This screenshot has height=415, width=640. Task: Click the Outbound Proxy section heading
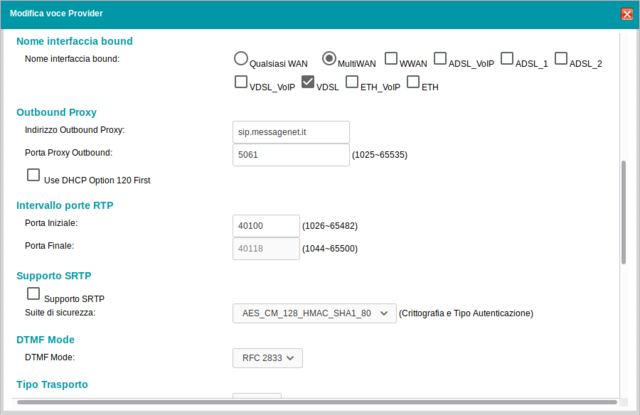click(x=56, y=112)
